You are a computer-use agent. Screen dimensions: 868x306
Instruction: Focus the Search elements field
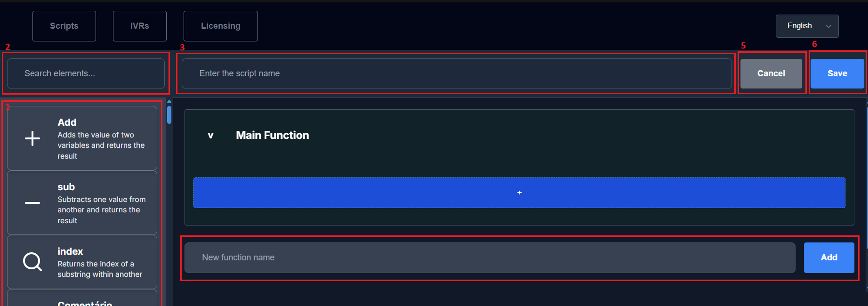(x=86, y=73)
